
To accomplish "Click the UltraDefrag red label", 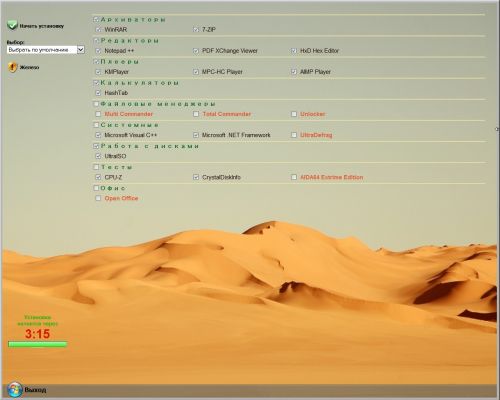I will click(x=316, y=135).
